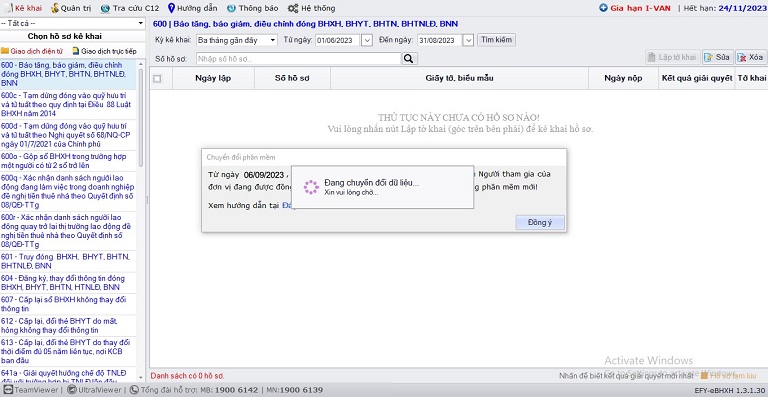This screenshot has width=768, height=397.
Task: Click the Số hồ sơ column header
Action: pos(292,78)
